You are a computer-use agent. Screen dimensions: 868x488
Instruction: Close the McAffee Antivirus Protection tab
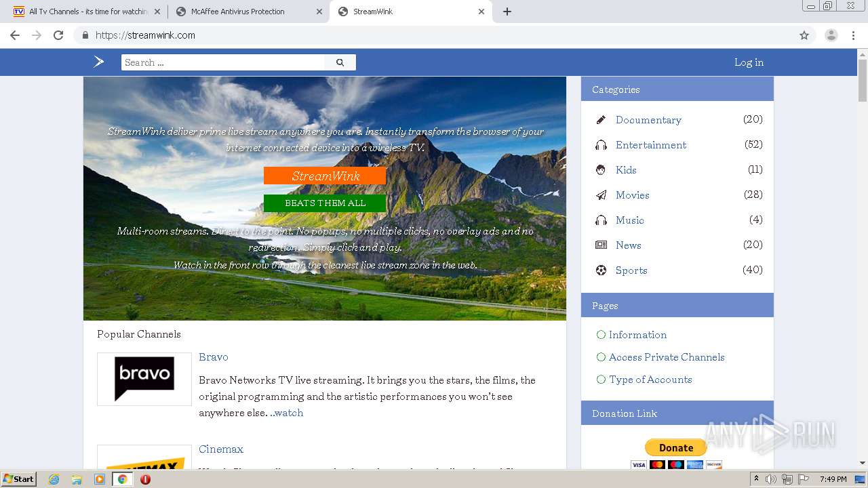coord(319,12)
